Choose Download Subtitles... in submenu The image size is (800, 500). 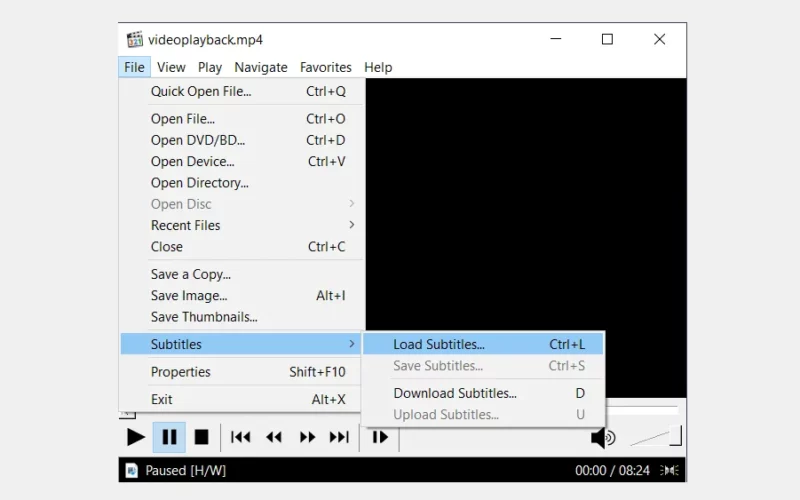tap(483, 393)
